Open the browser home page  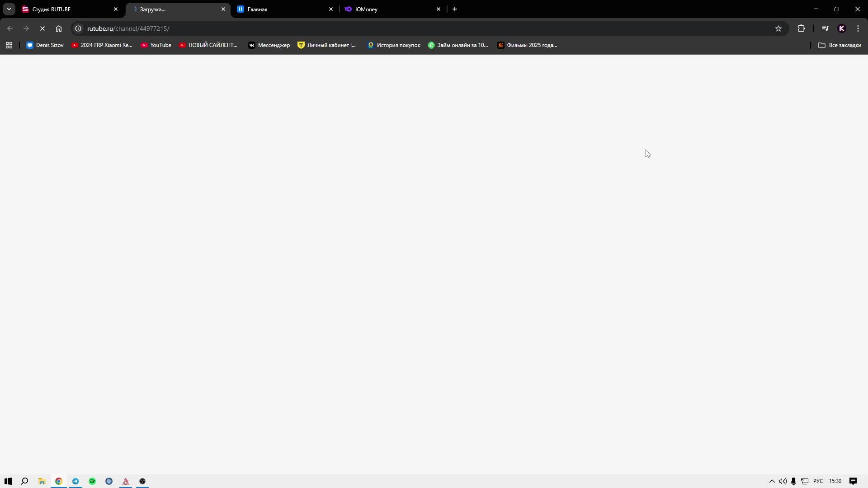(x=59, y=28)
